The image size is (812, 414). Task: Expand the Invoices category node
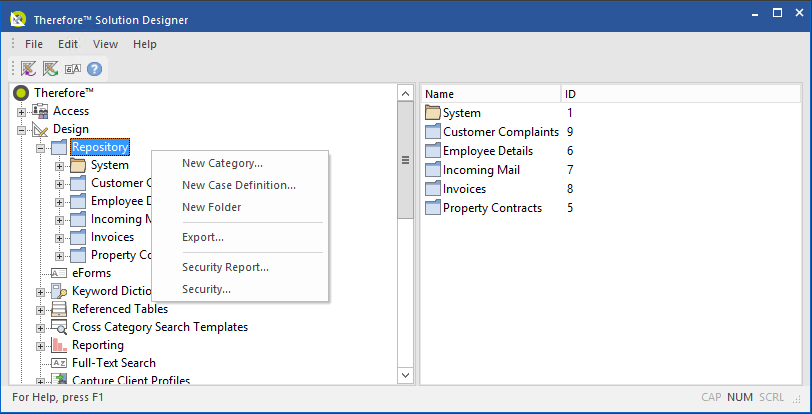pyautogui.click(x=59, y=238)
